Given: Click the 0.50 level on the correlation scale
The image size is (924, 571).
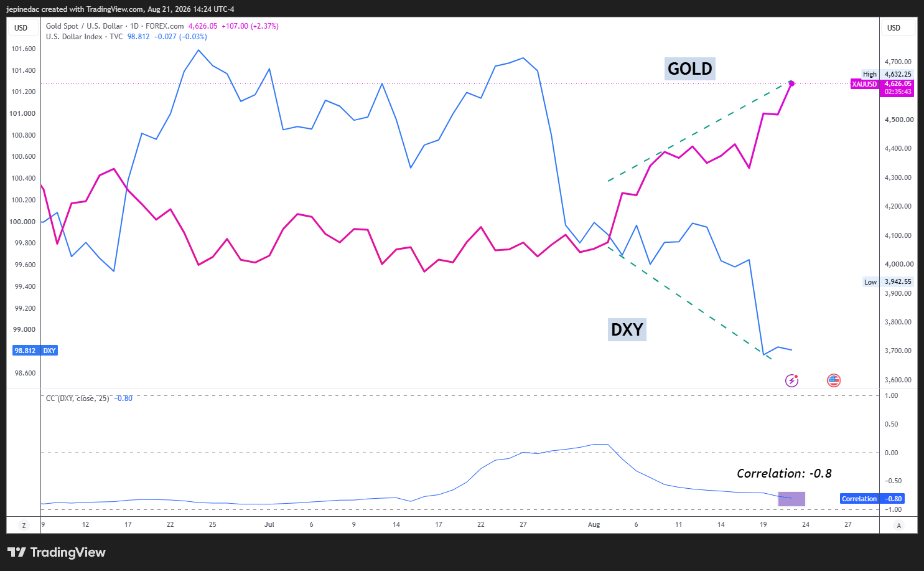Looking at the screenshot, I should pyautogui.click(x=892, y=424).
